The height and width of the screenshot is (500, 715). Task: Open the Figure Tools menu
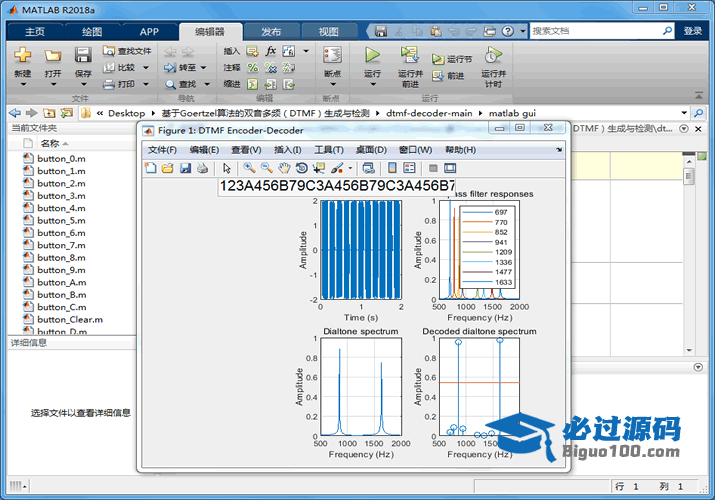click(329, 150)
